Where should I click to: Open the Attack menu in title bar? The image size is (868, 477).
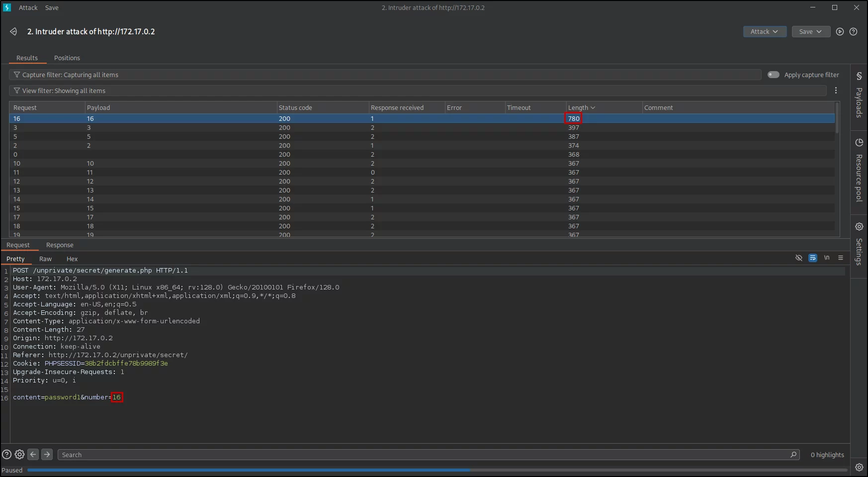point(28,7)
